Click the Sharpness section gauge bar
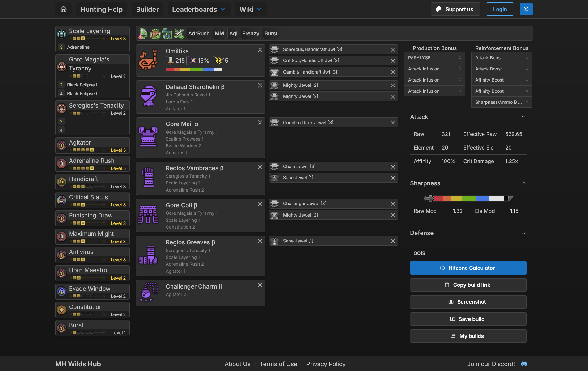The height and width of the screenshot is (371, 588). pos(468,198)
